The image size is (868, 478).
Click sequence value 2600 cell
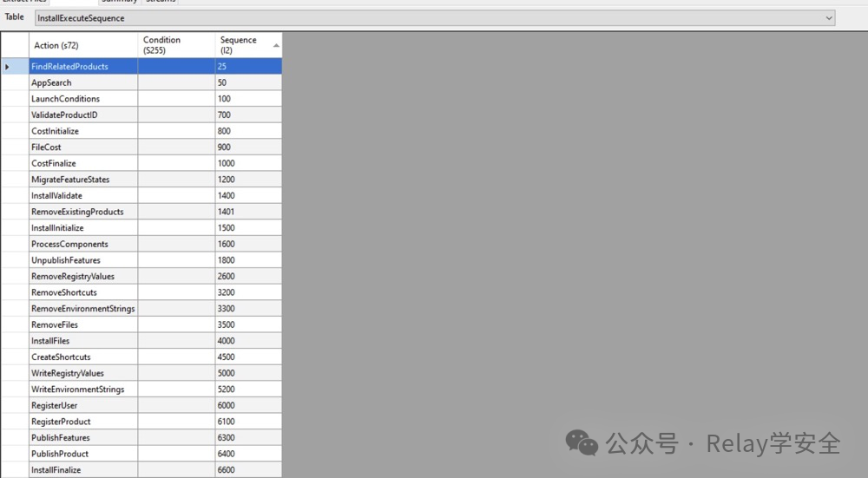pos(248,276)
